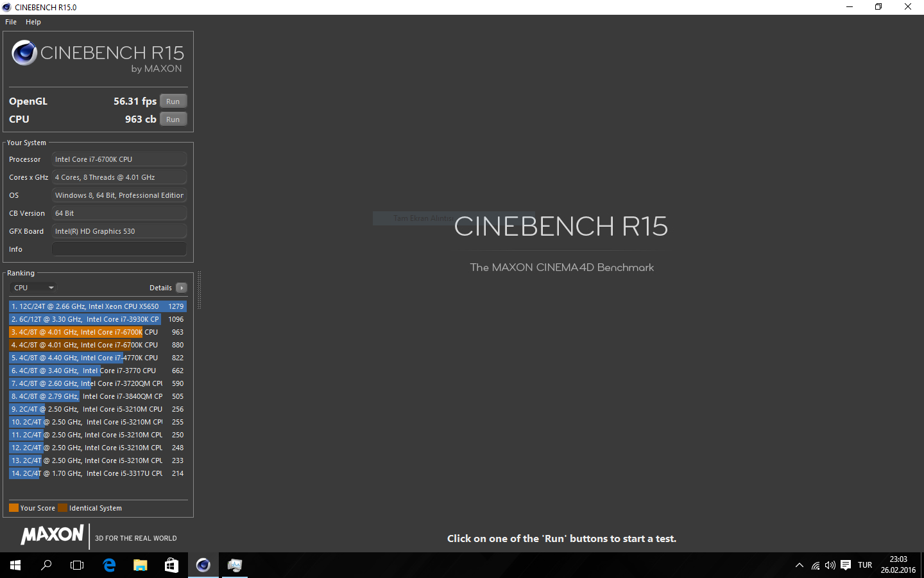Grab the panel splitter handle beside Ranking
924x578 pixels.
(x=199, y=290)
